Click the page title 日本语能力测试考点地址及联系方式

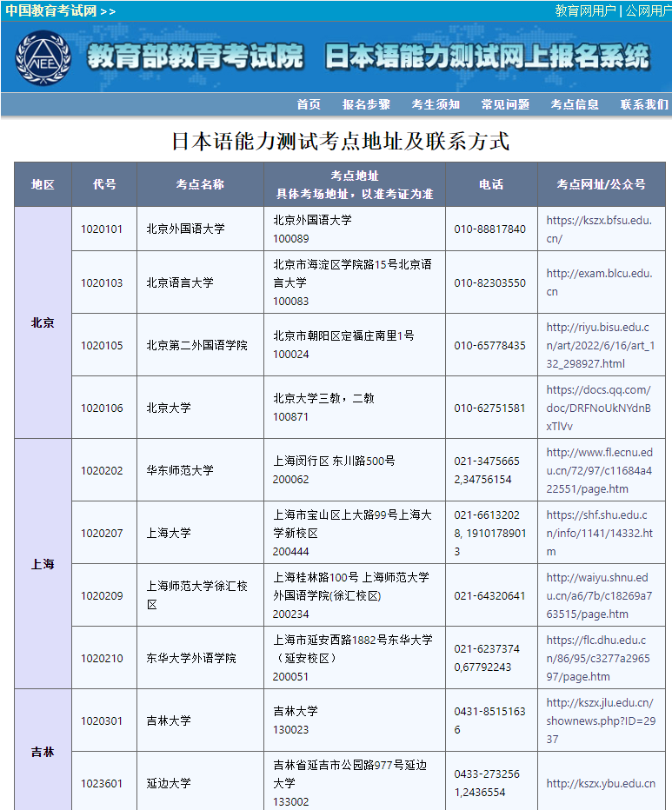click(341, 141)
